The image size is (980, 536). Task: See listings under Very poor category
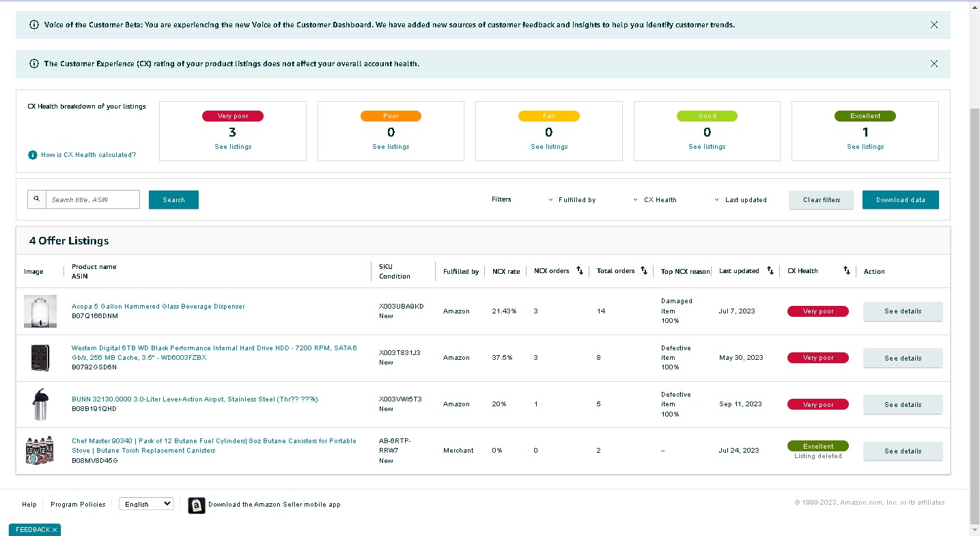point(232,147)
